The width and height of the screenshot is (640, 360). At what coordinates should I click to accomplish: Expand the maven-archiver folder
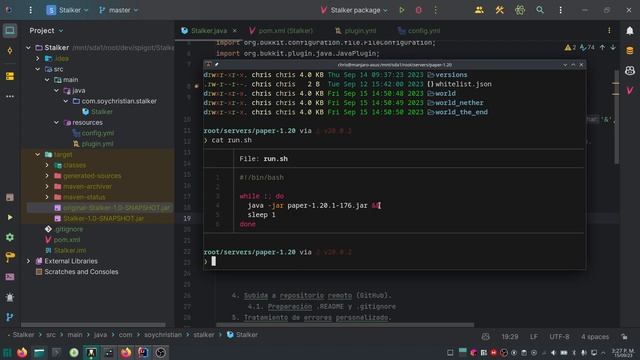coord(47,186)
